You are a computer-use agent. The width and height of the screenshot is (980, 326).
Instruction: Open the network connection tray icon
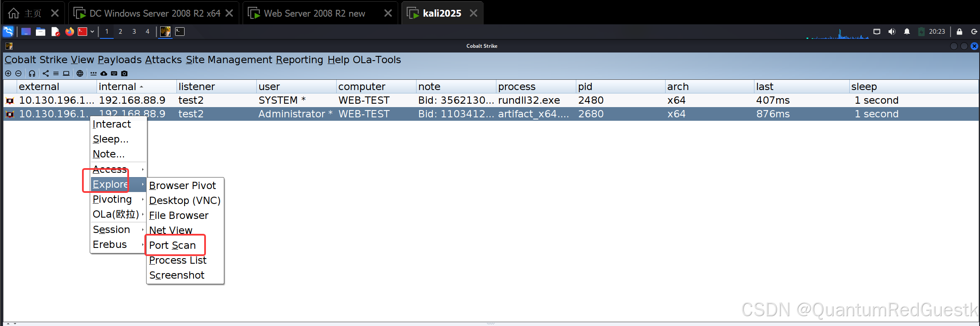pyautogui.click(x=877, y=32)
